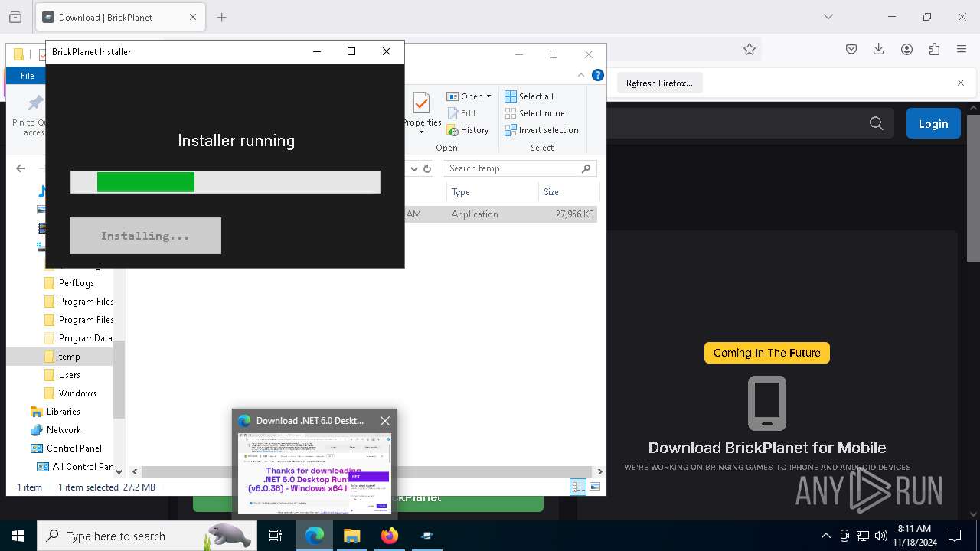
Task: Open Firefox downloads arrow icon
Action: [879, 49]
